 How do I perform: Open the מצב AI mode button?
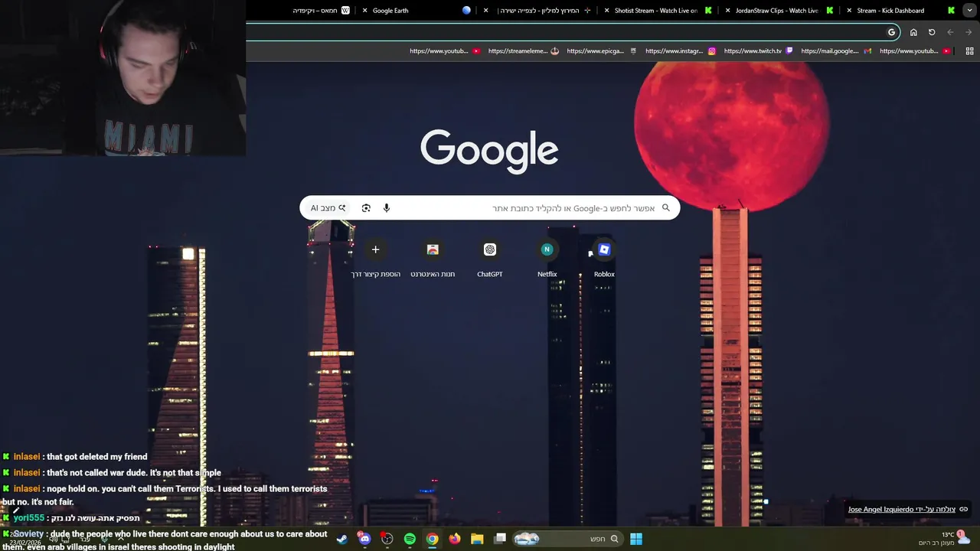click(328, 208)
